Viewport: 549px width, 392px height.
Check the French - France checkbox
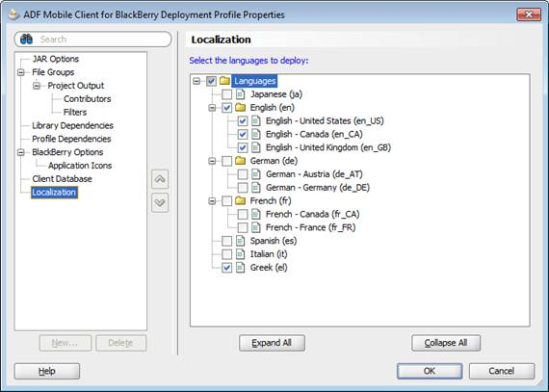(x=243, y=227)
